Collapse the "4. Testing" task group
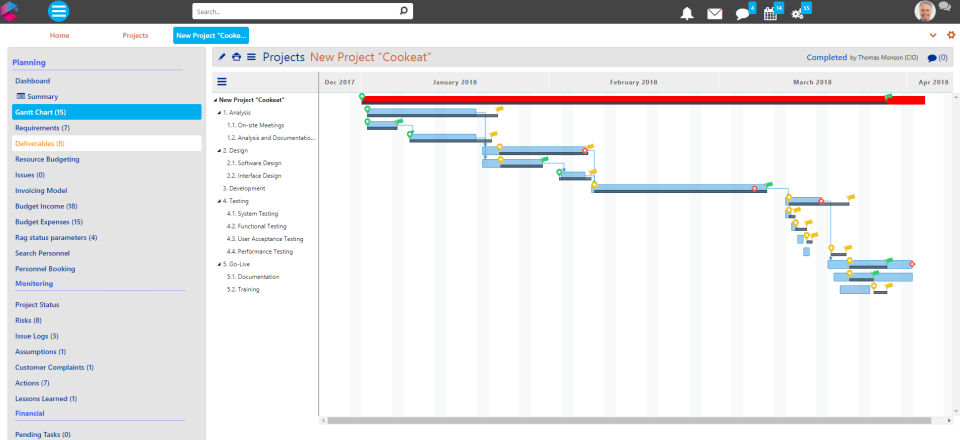Screen dimensions: 960x440 [x=219, y=201]
